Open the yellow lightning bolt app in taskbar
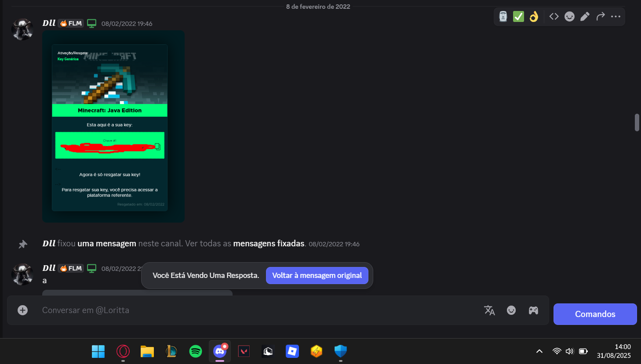Image resolution: width=641 pixels, height=364 pixels. click(x=317, y=351)
